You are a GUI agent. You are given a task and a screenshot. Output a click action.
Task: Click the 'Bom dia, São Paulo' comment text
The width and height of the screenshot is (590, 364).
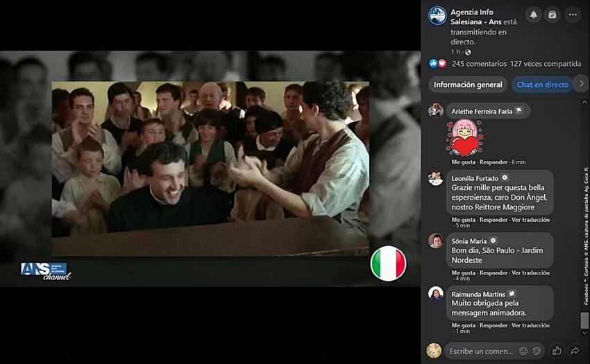[497, 255]
